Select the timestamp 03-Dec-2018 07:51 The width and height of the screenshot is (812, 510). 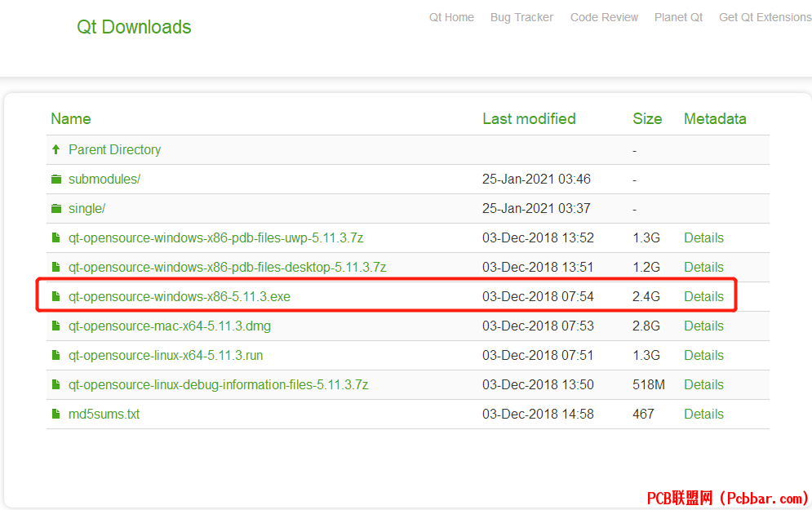[x=538, y=355]
